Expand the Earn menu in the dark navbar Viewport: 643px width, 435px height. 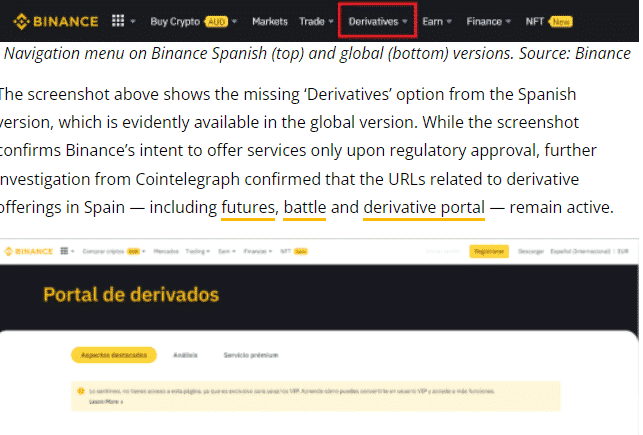coord(437,21)
